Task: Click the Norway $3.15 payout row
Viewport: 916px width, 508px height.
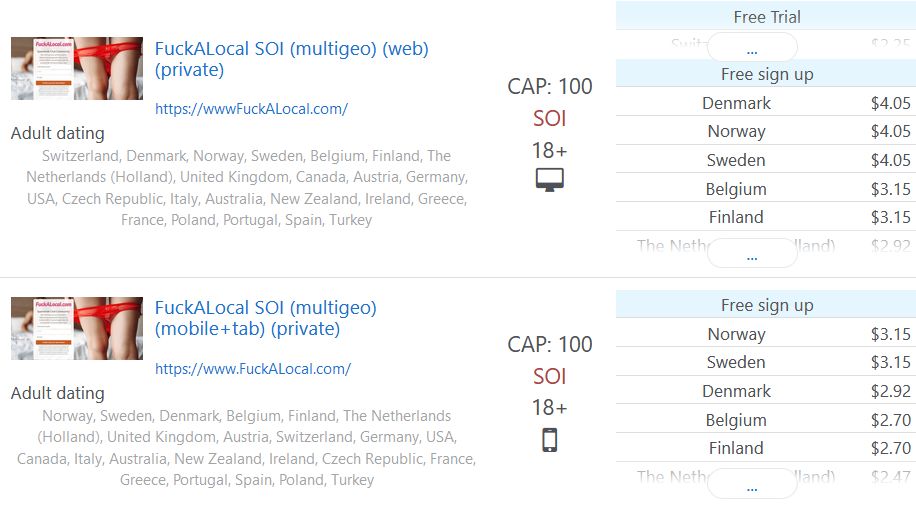Action: coord(766,334)
